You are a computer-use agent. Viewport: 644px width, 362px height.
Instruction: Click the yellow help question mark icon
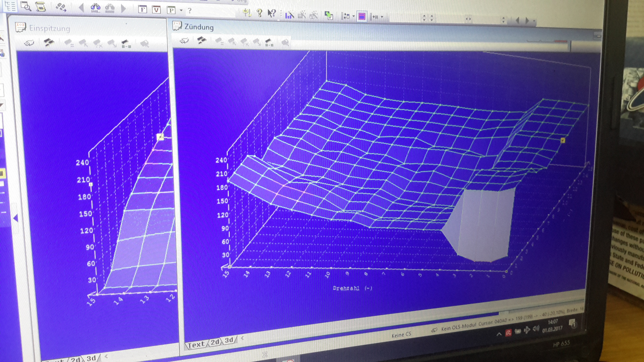[x=259, y=13]
